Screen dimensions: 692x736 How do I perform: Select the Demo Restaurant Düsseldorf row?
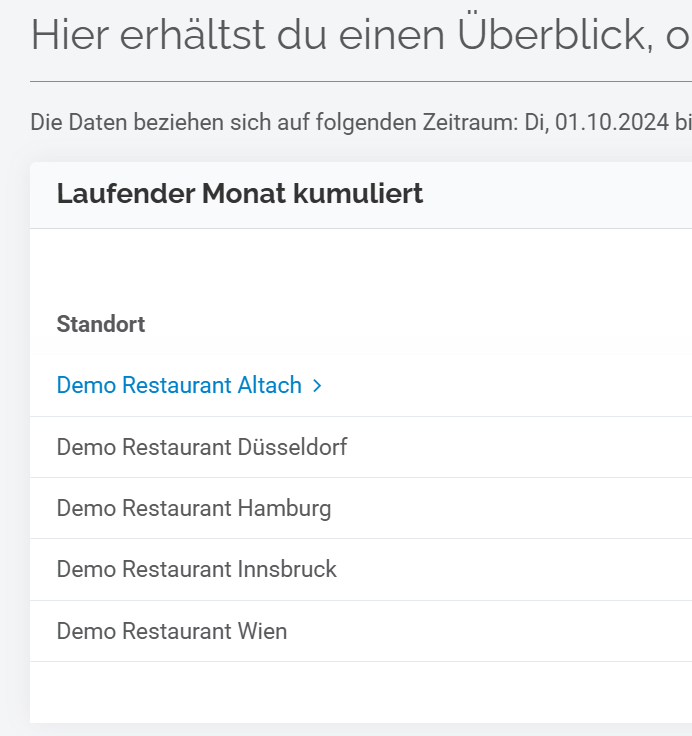click(x=361, y=447)
